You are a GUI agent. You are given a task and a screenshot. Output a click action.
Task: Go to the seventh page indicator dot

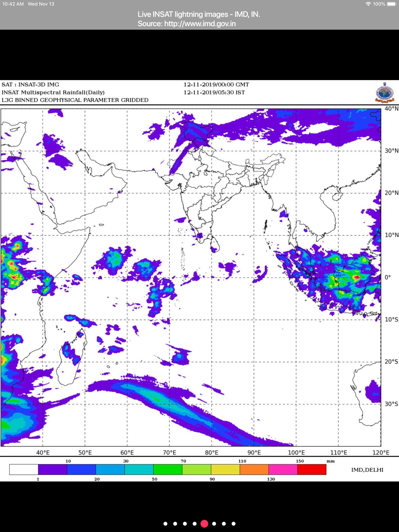tap(224, 524)
